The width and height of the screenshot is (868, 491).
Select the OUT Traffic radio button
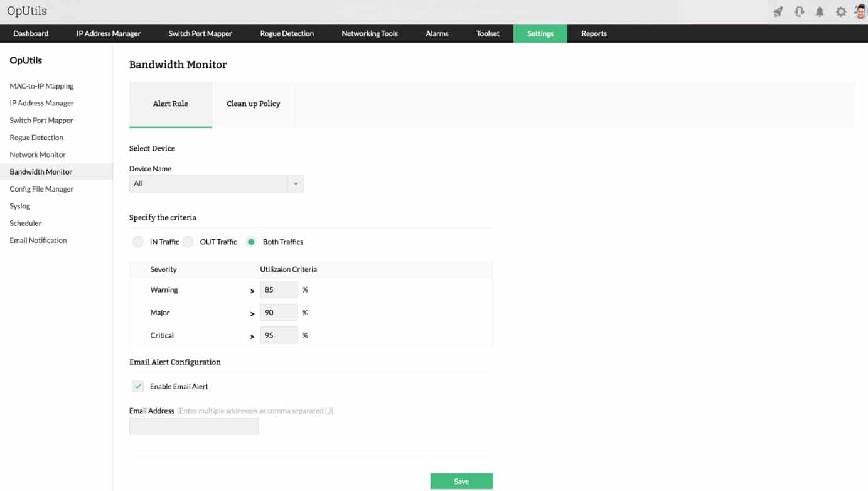tap(188, 242)
